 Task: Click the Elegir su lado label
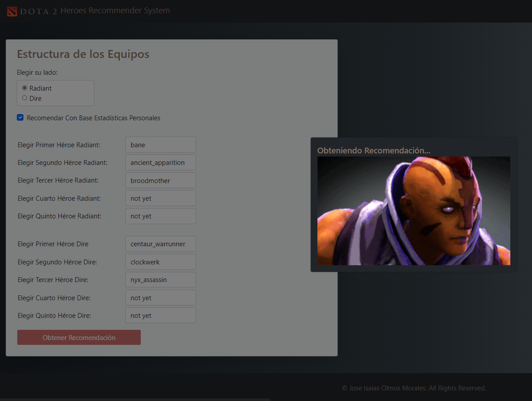point(37,72)
